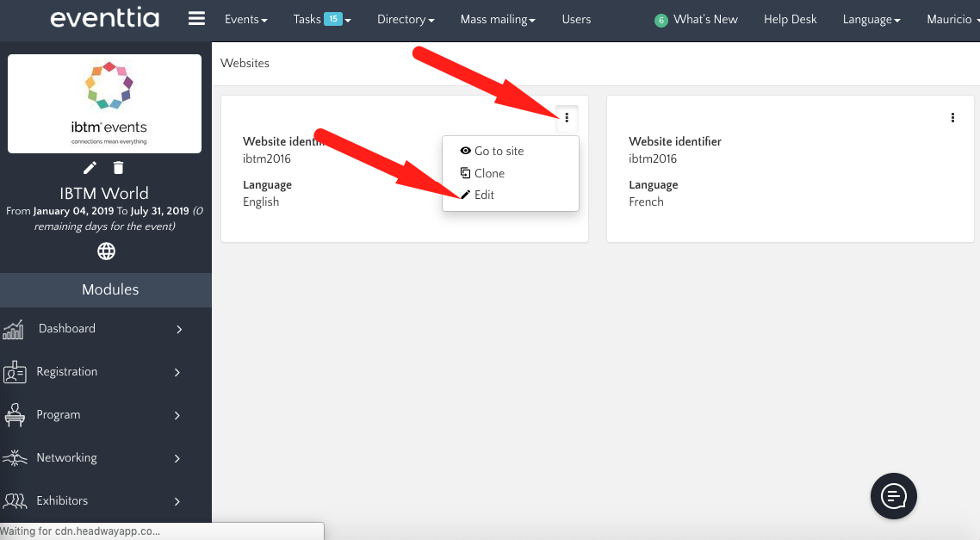The image size is (980, 540).
Task: Click the Tasks badge showing 15
Action: coord(333,19)
